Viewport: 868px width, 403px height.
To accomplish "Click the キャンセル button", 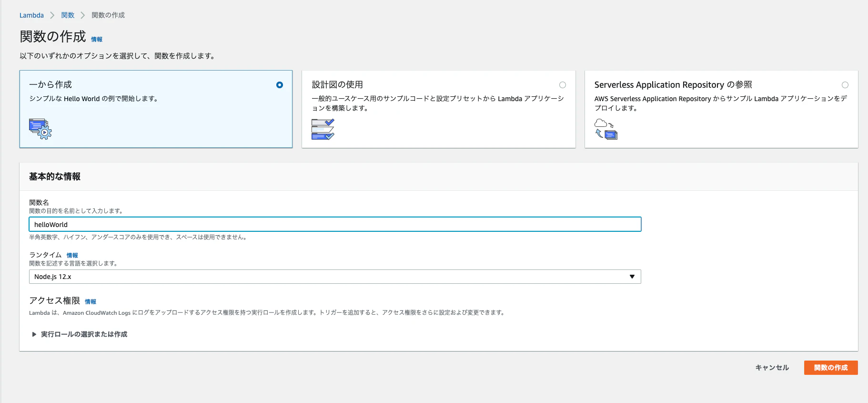I will coord(772,368).
